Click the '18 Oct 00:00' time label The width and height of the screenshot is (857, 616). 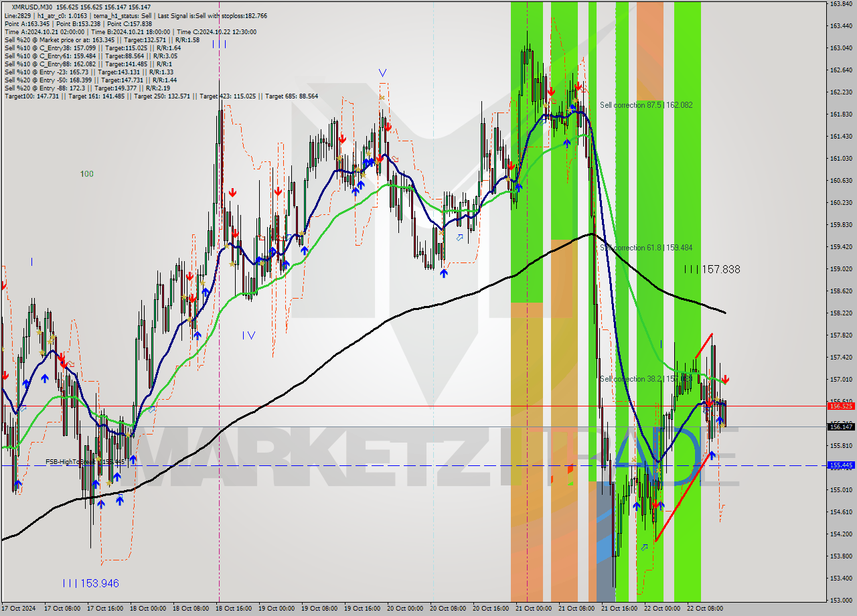point(148,609)
